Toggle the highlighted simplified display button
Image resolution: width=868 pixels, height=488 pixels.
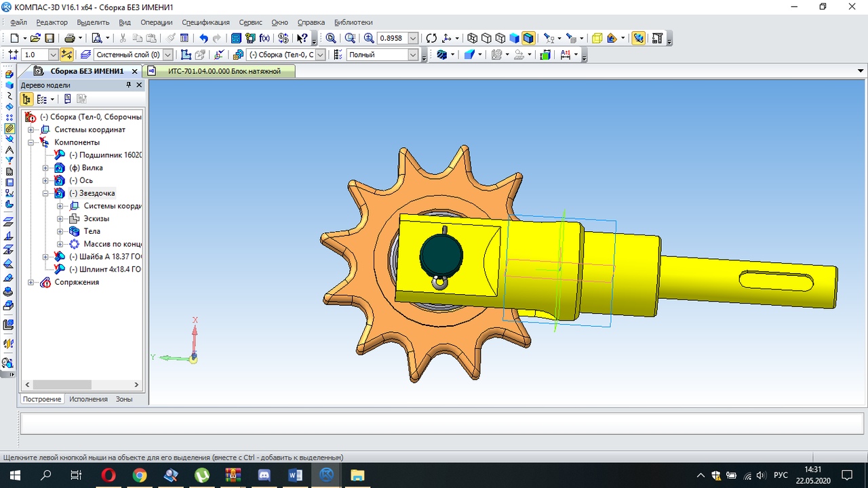[x=638, y=39]
